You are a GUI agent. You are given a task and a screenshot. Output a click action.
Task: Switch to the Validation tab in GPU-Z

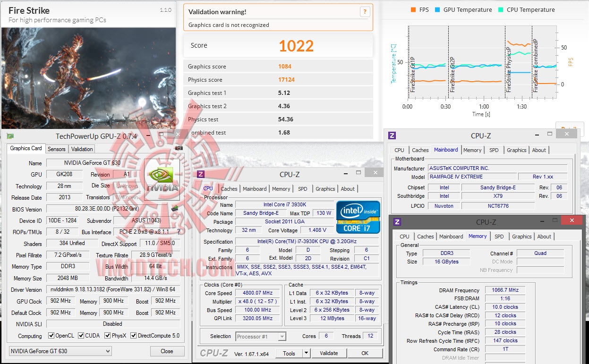click(82, 149)
